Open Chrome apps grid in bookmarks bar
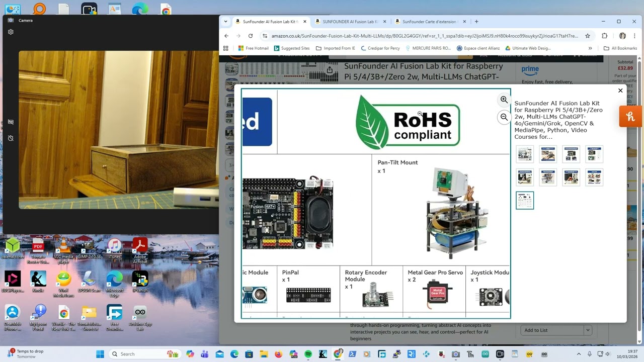Image resolution: width=644 pixels, height=362 pixels. point(226,48)
